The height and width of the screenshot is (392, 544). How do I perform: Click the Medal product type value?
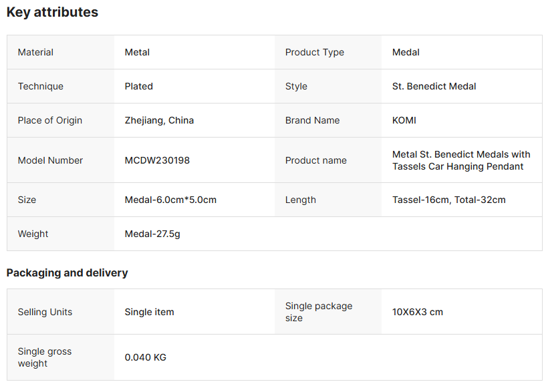click(406, 52)
